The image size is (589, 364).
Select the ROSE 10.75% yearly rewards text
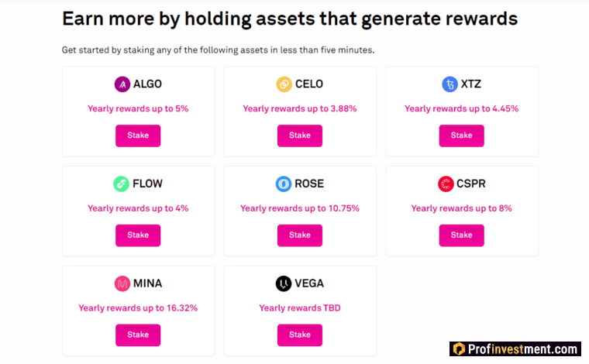click(300, 208)
